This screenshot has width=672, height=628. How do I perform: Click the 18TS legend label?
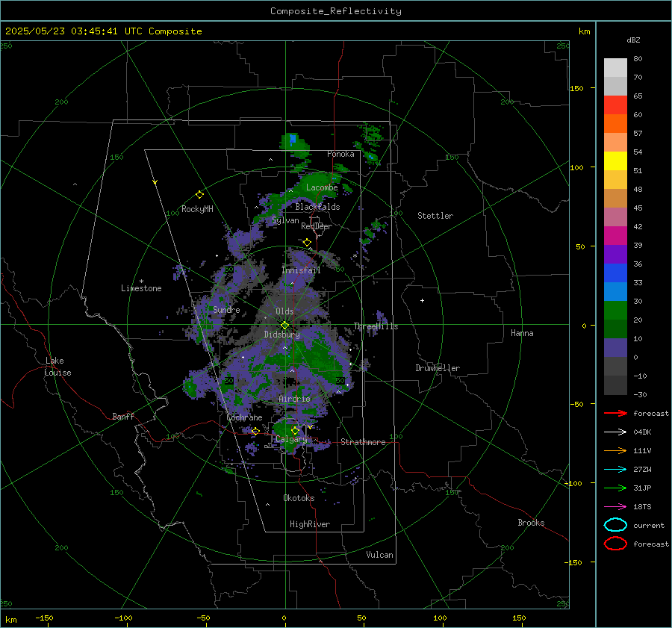click(x=642, y=507)
